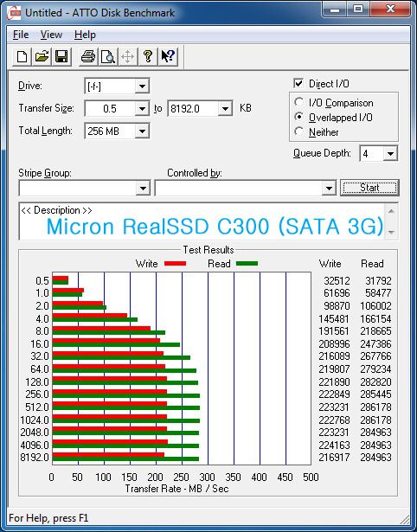This screenshot has height=532, width=417.
Task: Click the status bar text 'For Help, press F1'
Action: (48, 518)
